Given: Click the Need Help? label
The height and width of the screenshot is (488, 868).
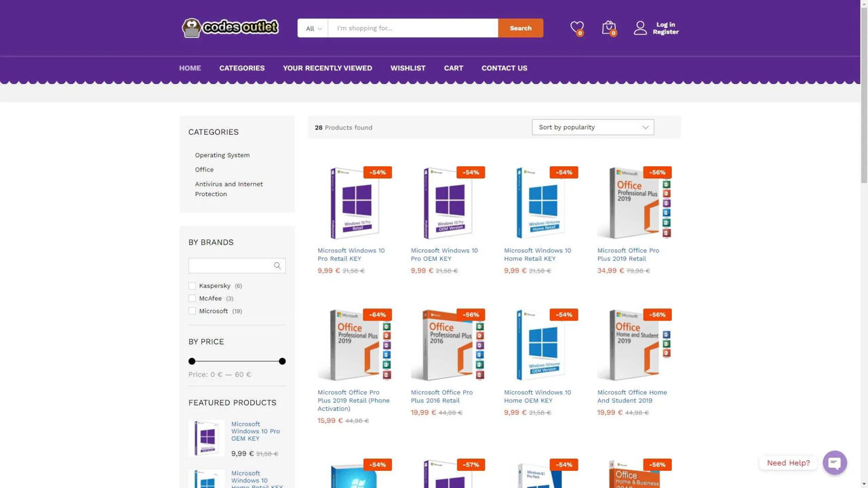Looking at the screenshot, I should pos(789,463).
